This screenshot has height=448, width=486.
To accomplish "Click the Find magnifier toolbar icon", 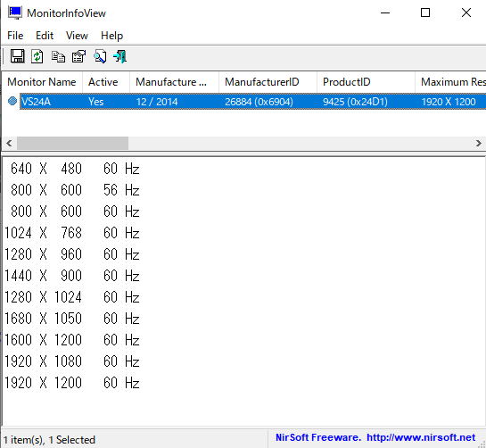I will tap(100, 56).
